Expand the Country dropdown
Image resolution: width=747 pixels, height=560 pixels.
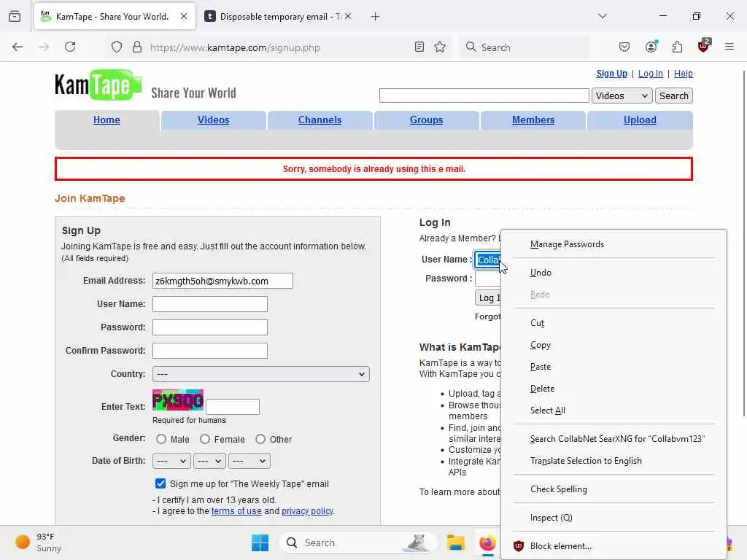(x=261, y=374)
